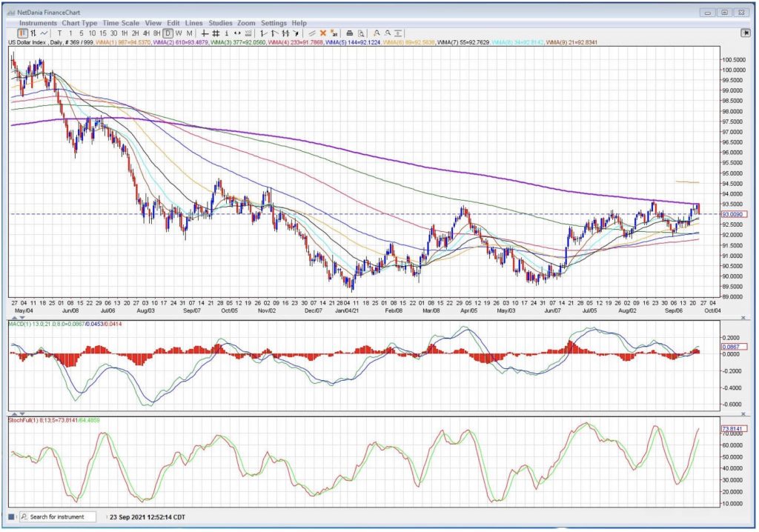Open the Studies menu
Viewport: 759px width, 532px height.
point(220,23)
